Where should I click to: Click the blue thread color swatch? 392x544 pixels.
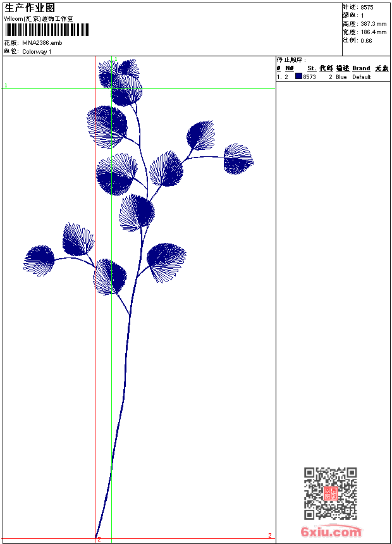[x=298, y=76]
